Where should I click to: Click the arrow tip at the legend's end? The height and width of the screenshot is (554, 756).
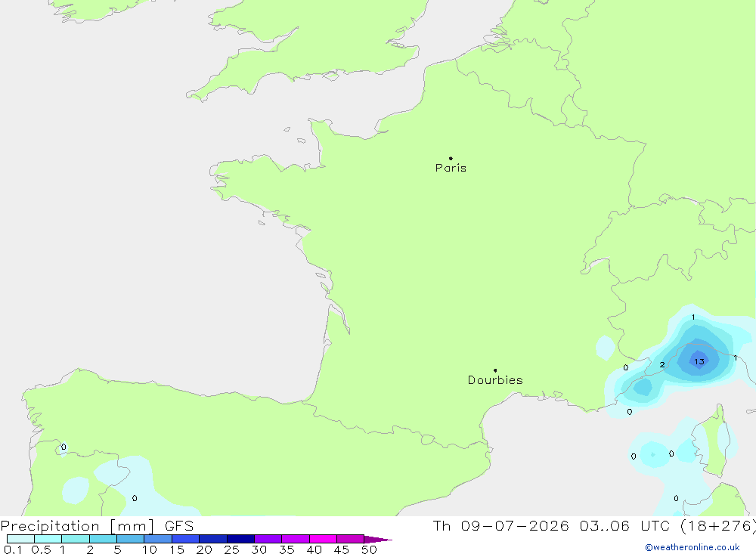point(379,539)
